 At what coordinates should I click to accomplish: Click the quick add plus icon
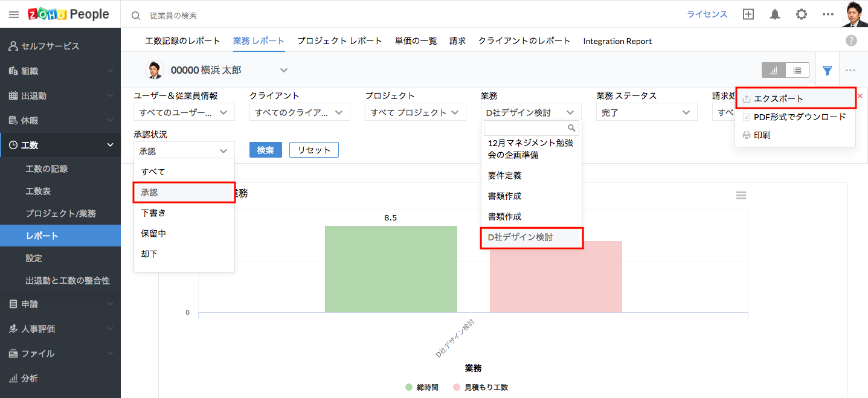pos(748,14)
